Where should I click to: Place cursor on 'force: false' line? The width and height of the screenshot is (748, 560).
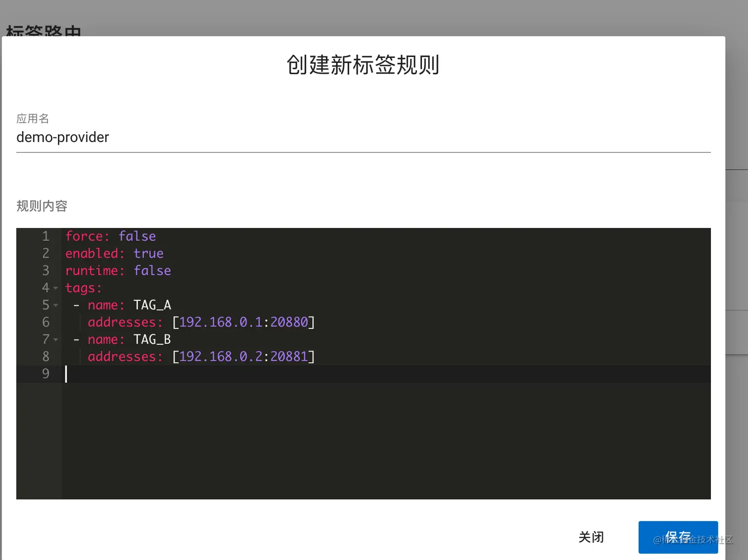click(111, 236)
